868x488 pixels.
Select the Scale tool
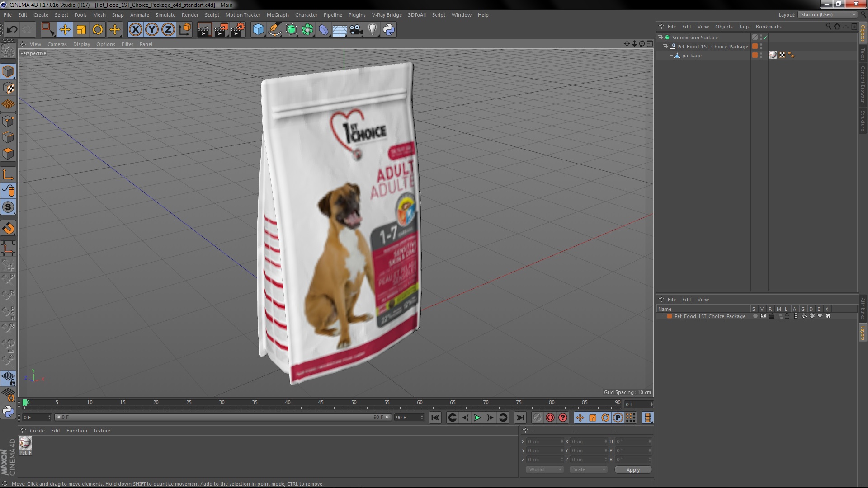tap(81, 30)
